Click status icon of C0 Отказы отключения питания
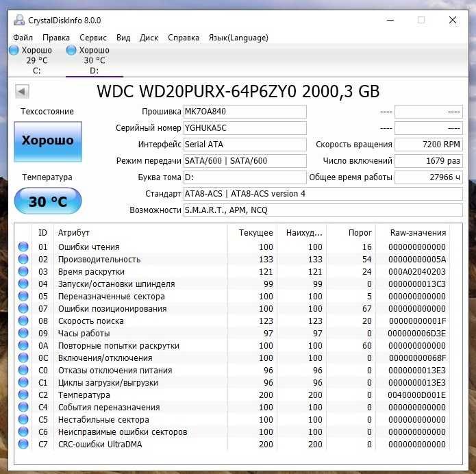The width and height of the screenshot is (476, 474). 23,370
